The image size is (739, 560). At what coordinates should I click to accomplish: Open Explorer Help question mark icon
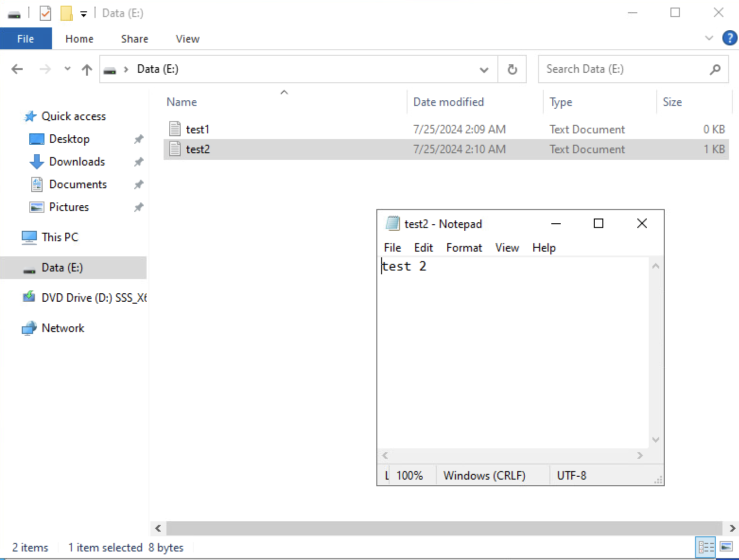pos(730,38)
